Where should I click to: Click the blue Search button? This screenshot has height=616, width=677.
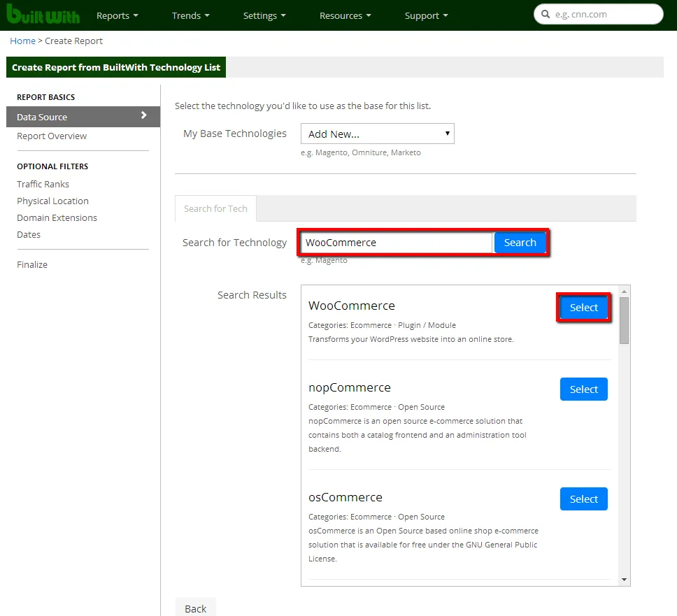click(x=520, y=243)
